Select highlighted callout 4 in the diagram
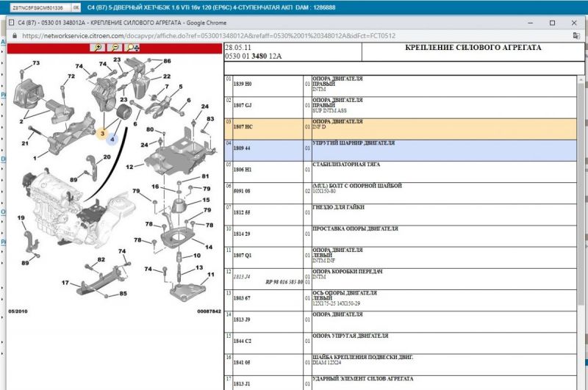Viewport: 588px width, 390px height. click(x=113, y=137)
